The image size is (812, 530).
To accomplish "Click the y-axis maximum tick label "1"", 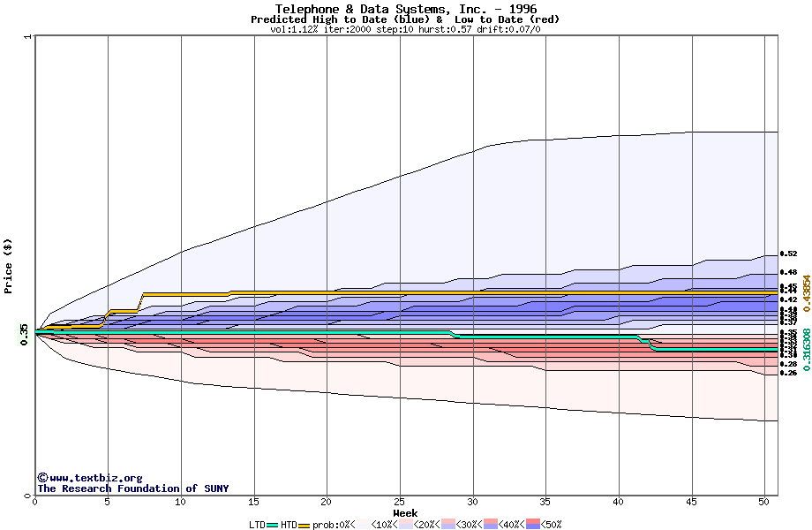I will click(27, 36).
